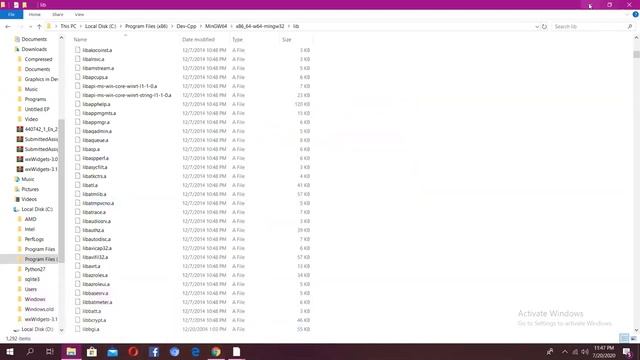Select Local Disk (C:) in sidebar

(37, 209)
